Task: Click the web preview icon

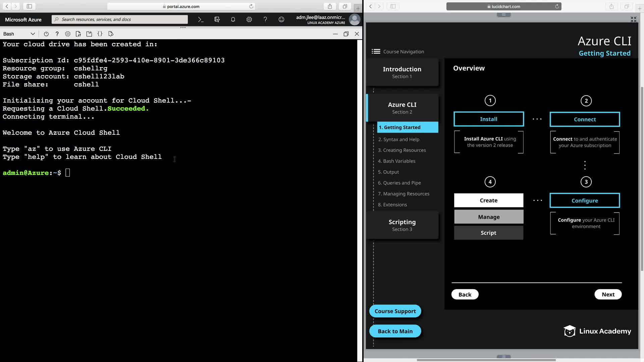Action: coord(111,34)
